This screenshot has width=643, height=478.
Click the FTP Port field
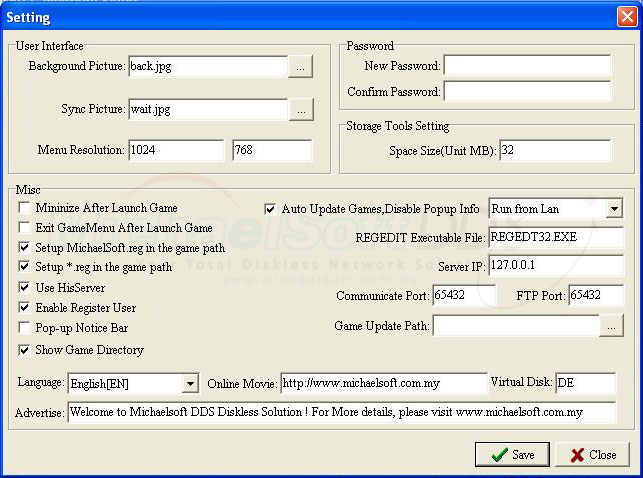596,295
